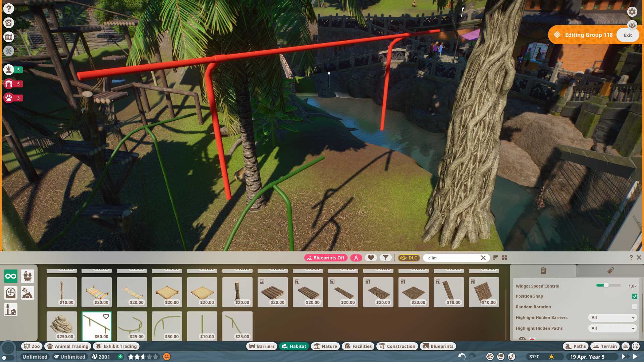644x362 pixels.
Task: Switch to Facilities tab
Action: (x=358, y=346)
